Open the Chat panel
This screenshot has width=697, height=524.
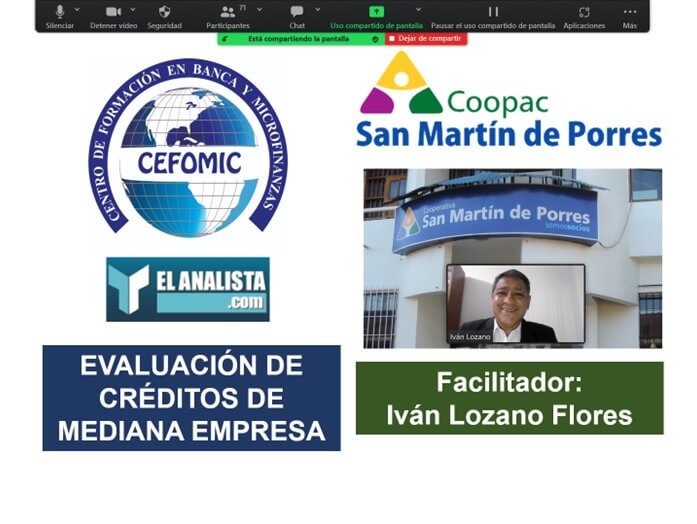pyautogui.click(x=297, y=14)
